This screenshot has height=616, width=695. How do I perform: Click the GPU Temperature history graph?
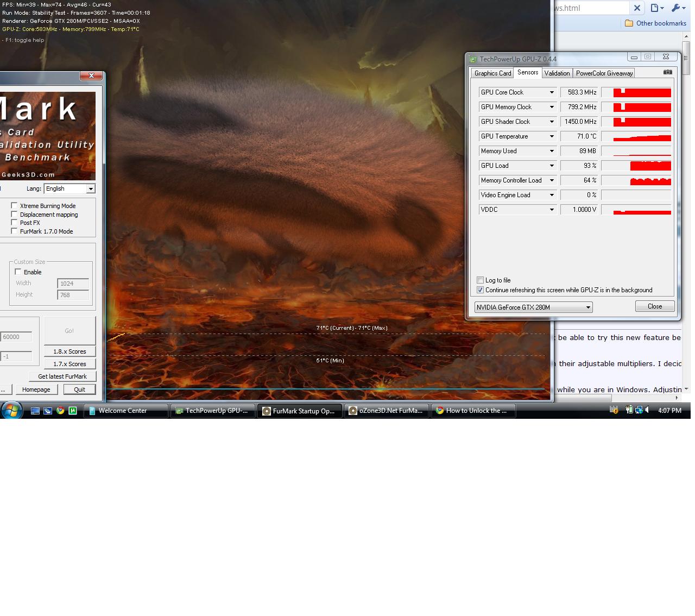(x=636, y=136)
